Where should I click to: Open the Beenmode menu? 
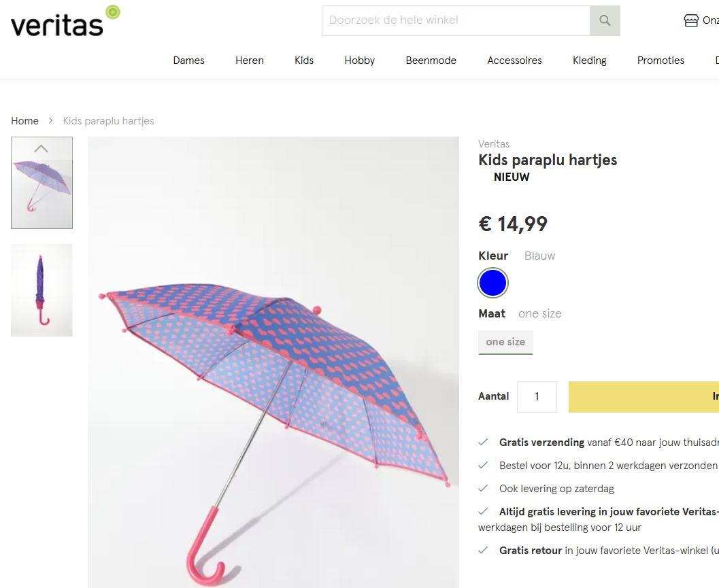coord(431,60)
